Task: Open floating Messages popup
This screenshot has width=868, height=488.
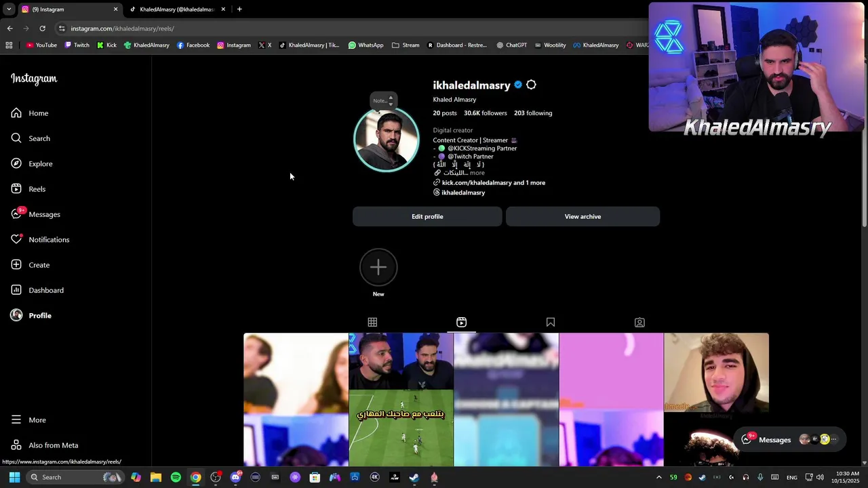Action: tap(791, 440)
